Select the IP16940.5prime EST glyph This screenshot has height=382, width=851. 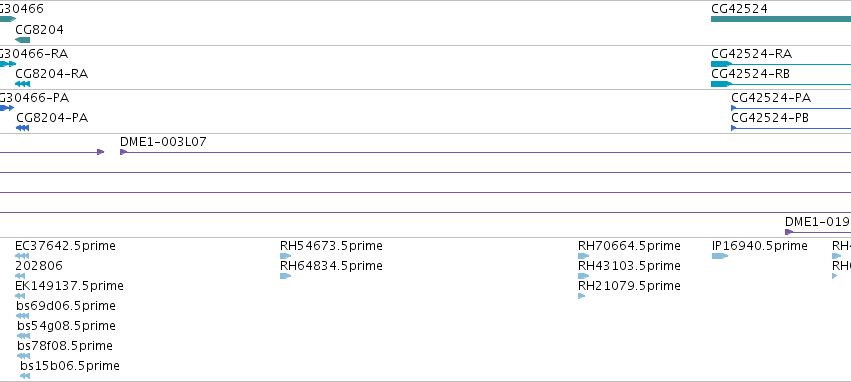click(x=720, y=256)
